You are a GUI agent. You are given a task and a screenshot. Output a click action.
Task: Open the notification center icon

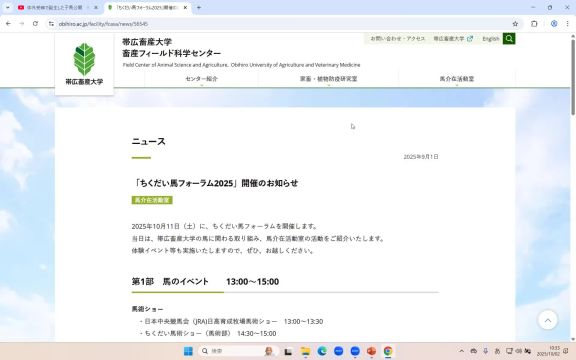(566, 351)
